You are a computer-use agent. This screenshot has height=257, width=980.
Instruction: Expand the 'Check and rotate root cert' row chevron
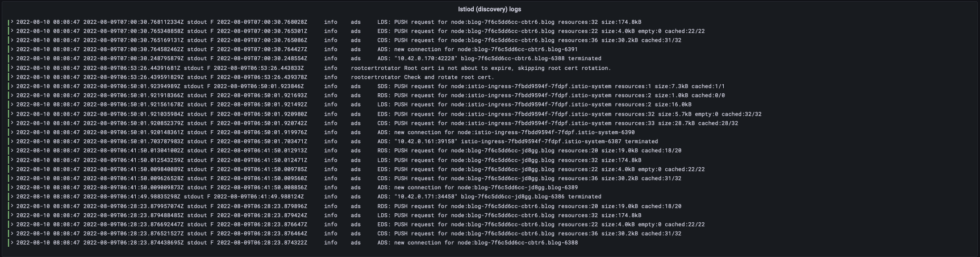tap(12, 77)
